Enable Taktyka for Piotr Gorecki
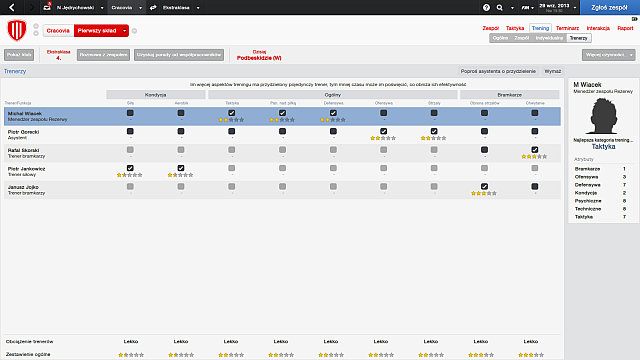 [231, 131]
